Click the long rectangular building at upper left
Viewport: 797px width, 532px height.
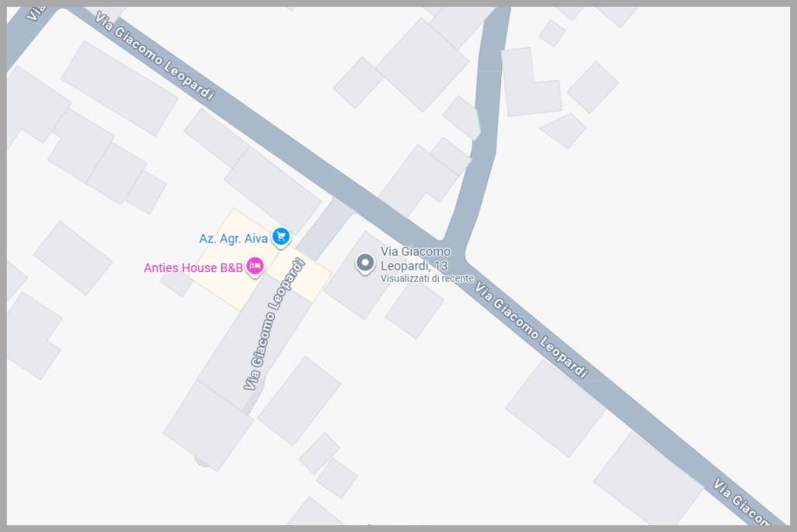tap(119, 89)
